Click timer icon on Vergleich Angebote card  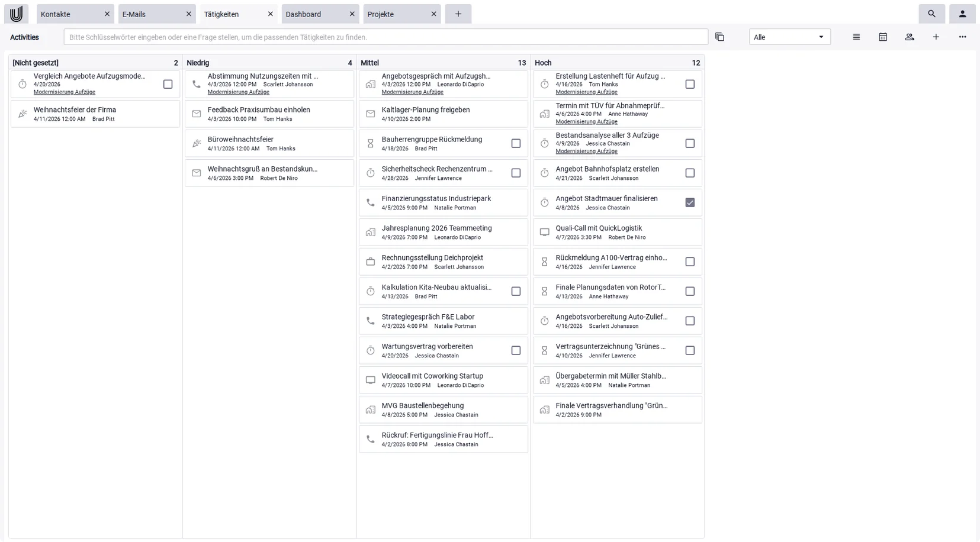click(x=23, y=84)
